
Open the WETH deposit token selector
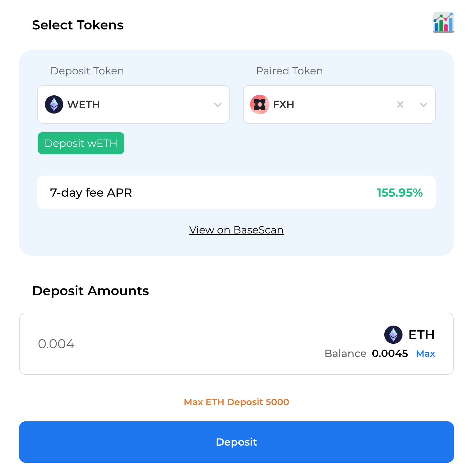click(134, 104)
